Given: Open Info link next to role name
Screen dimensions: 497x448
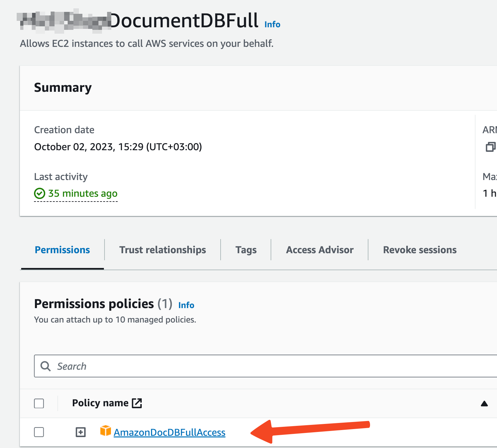Looking at the screenshot, I should click(272, 24).
